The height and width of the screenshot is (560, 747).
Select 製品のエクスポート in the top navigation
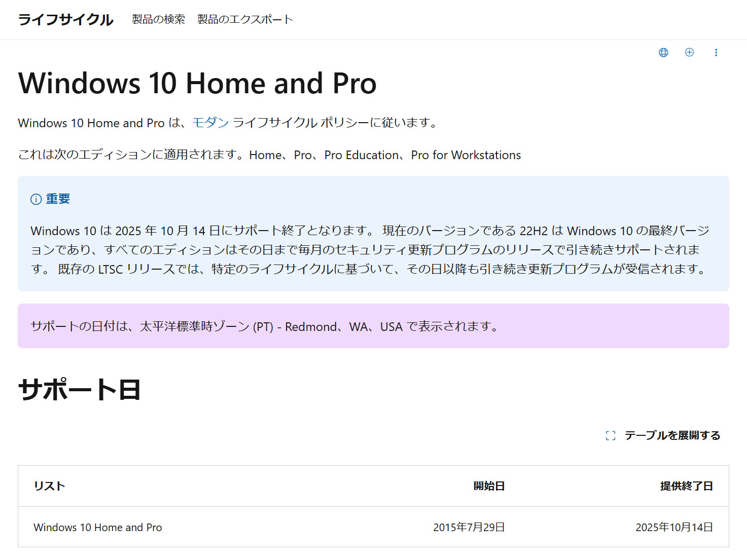click(245, 20)
